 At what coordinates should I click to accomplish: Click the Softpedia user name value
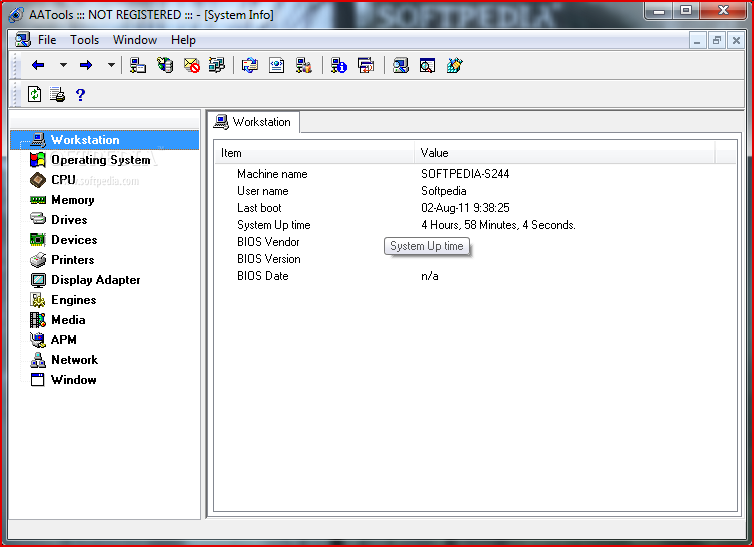pyautogui.click(x=444, y=191)
